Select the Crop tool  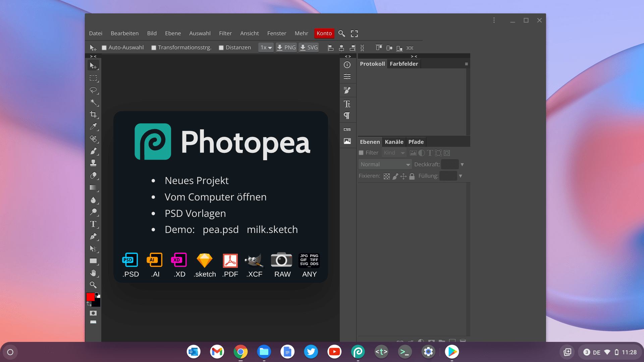[93, 114]
